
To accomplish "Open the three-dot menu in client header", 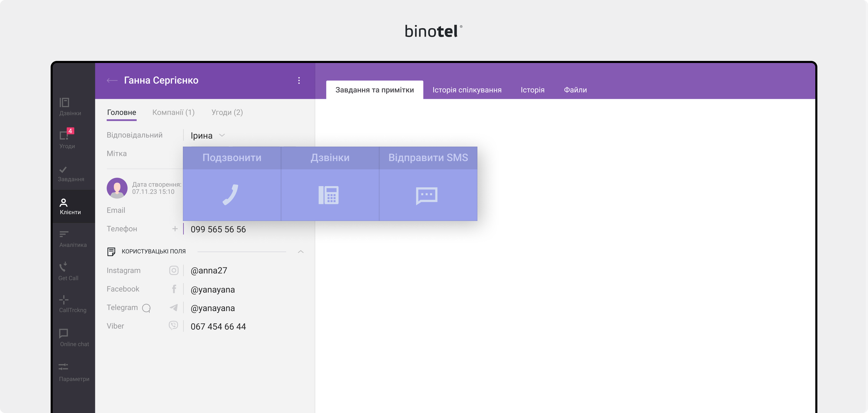I will (299, 81).
